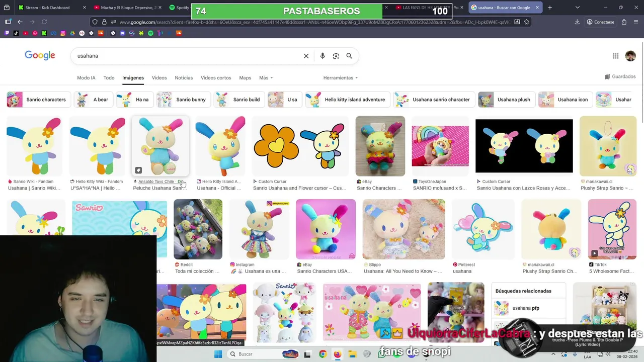This screenshot has height=362, width=644.
Task: Open the Twitch bookmark
Action: tap(7, 33)
